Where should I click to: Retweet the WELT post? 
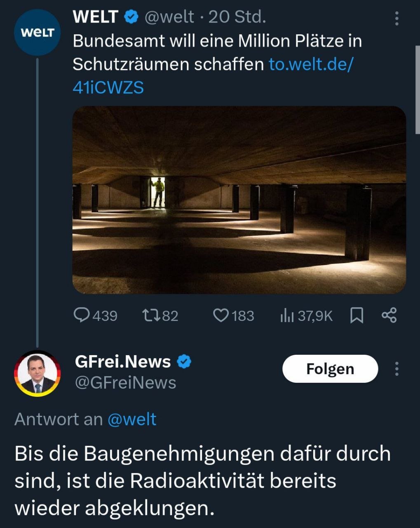[160, 316]
